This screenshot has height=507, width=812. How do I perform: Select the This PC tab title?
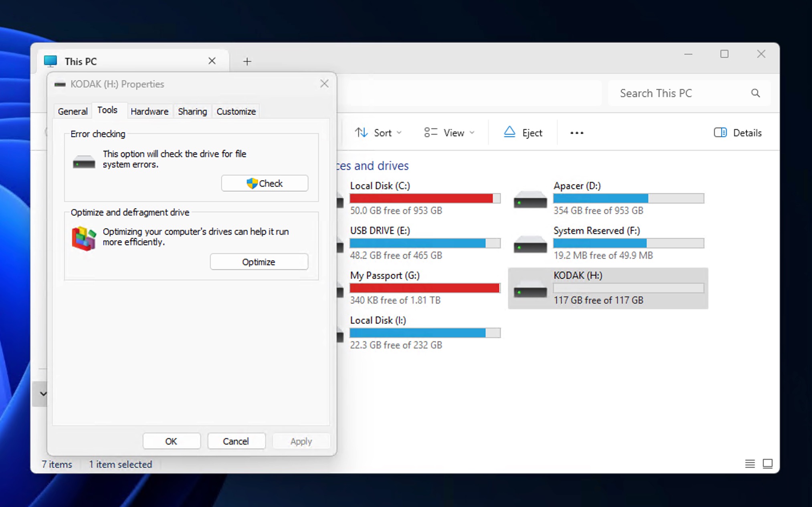(81, 61)
